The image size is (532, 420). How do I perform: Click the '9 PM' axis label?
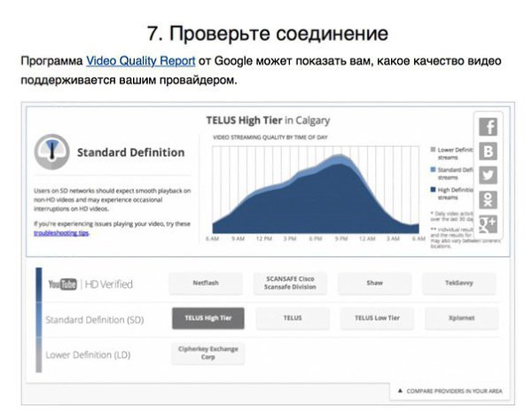click(341, 238)
